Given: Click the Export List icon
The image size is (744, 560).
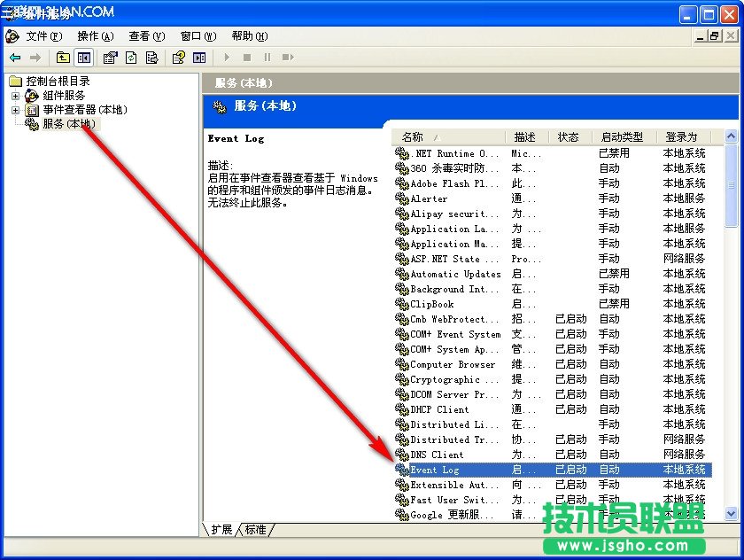Looking at the screenshot, I should 151,57.
